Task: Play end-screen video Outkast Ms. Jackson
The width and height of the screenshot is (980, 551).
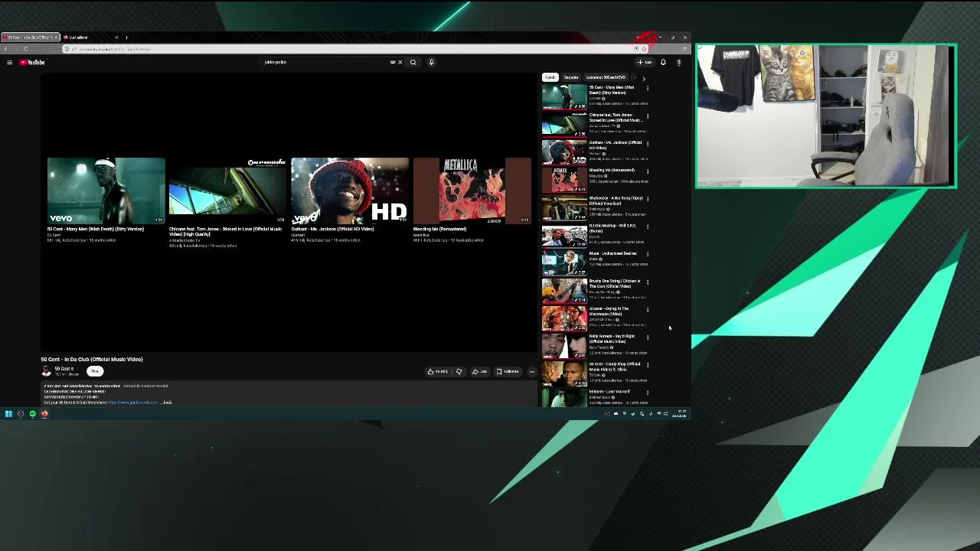Action: click(350, 191)
